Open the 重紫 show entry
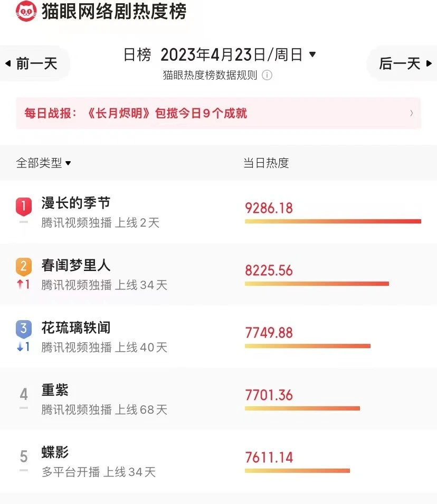437x504 pixels. click(55, 390)
